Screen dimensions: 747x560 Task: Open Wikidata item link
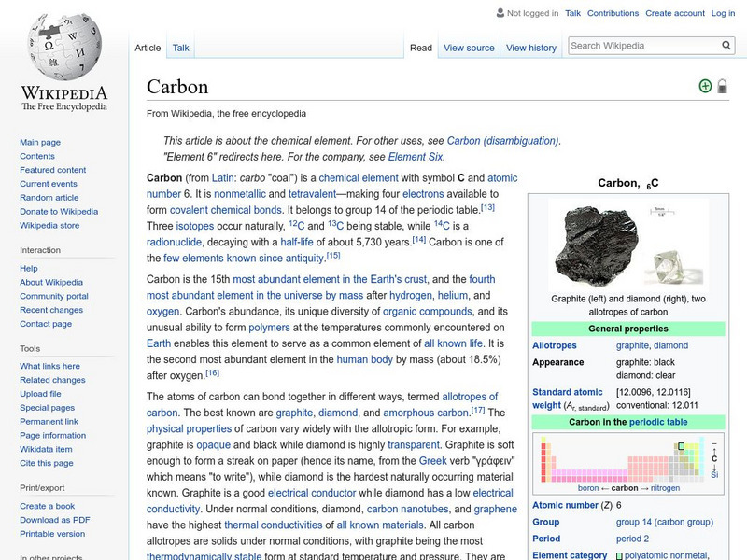point(46,449)
